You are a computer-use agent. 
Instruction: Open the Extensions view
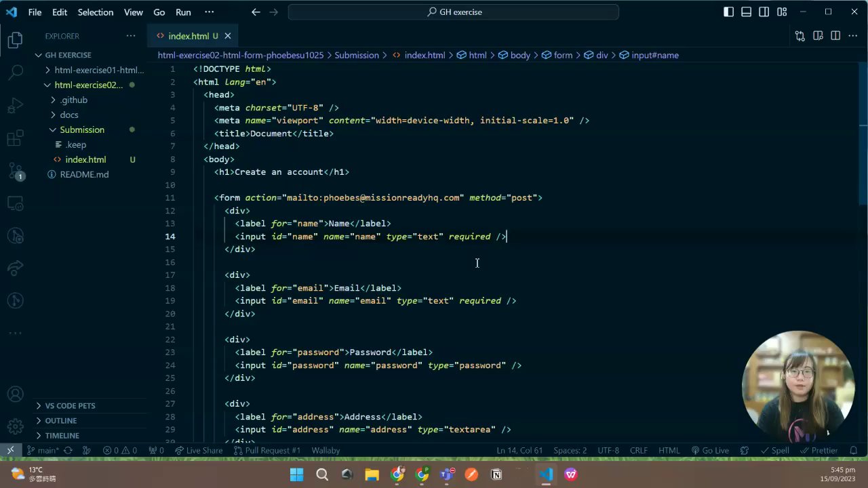[x=15, y=139]
